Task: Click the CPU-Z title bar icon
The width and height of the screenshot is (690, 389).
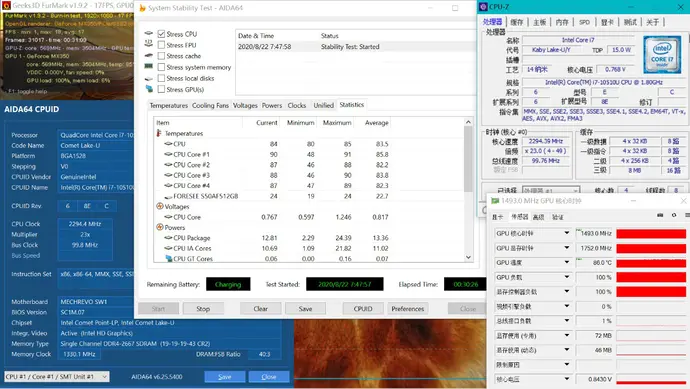Action: coord(483,7)
